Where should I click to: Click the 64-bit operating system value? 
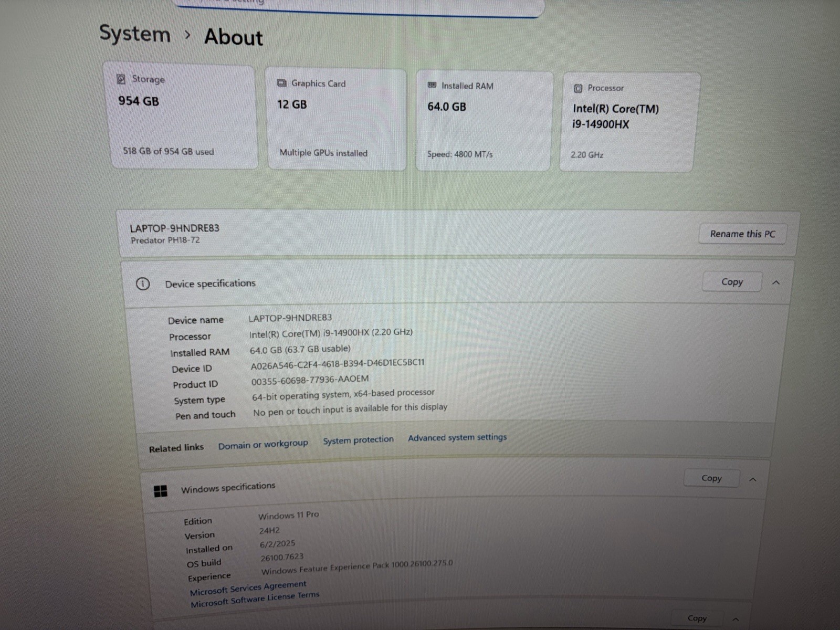(343, 394)
